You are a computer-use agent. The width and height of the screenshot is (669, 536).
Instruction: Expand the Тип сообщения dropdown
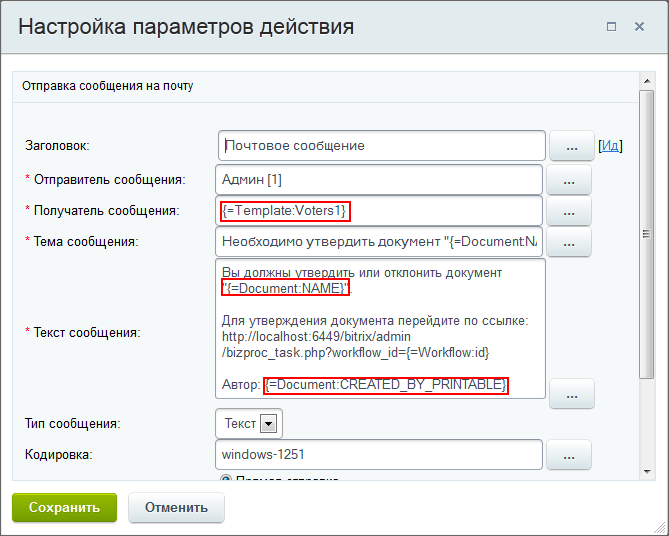coord(267,424)
